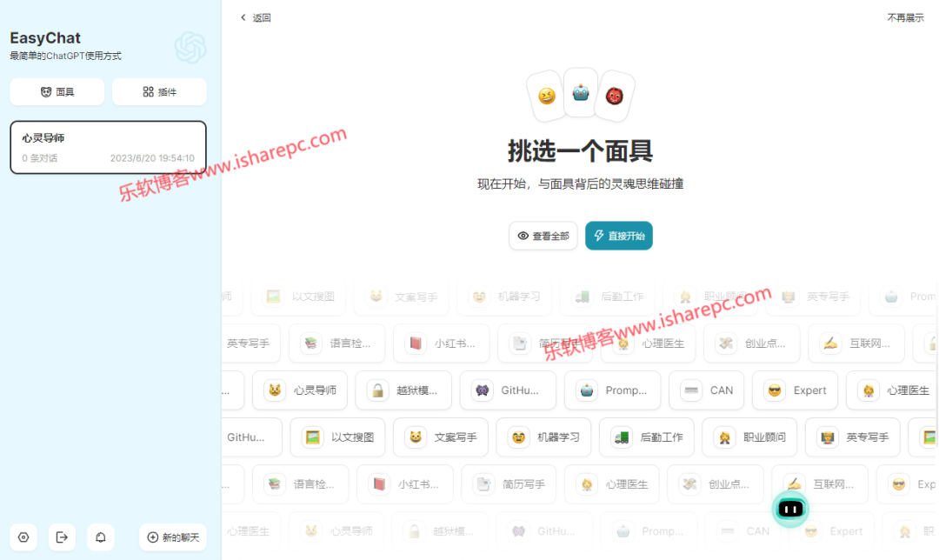
Task: Click faded 机器学习 chip in topmost mask row
Action: click(x=504, y=297)
